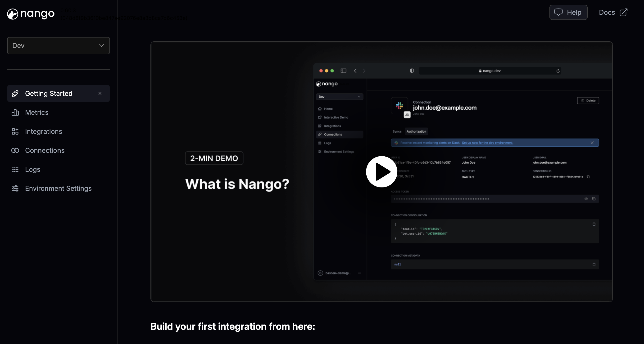Open Connections via the chain-link icon
The image size is (644, 344).
coord(15,150)
